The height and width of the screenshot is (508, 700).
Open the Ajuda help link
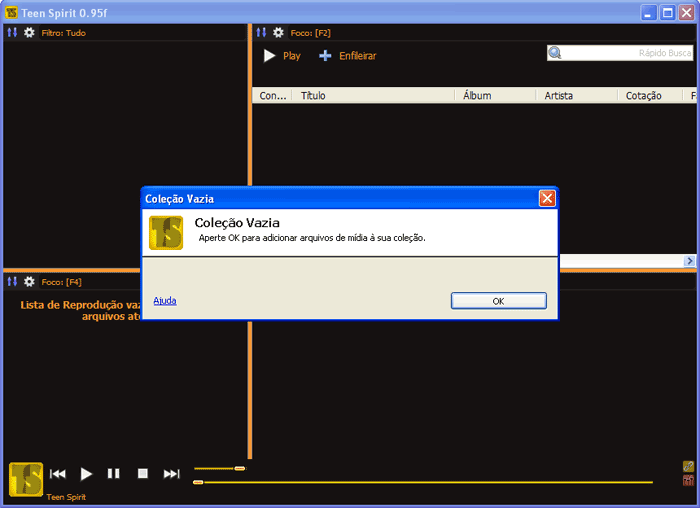165,301
